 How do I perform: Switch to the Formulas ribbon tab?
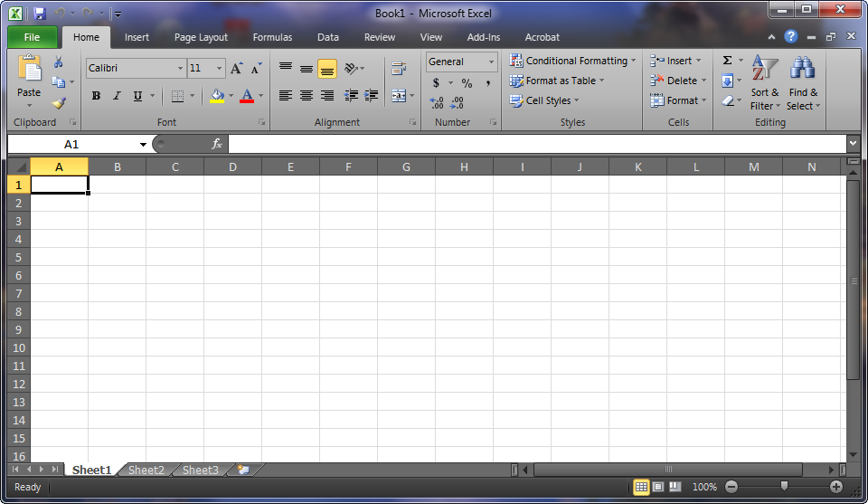pyautogui.click(x=272, y=37)
